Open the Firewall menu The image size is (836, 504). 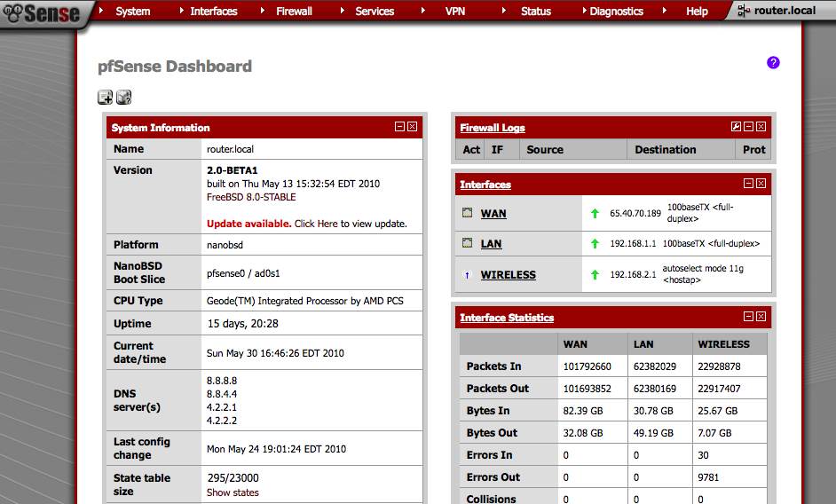[x=294, y=12]
